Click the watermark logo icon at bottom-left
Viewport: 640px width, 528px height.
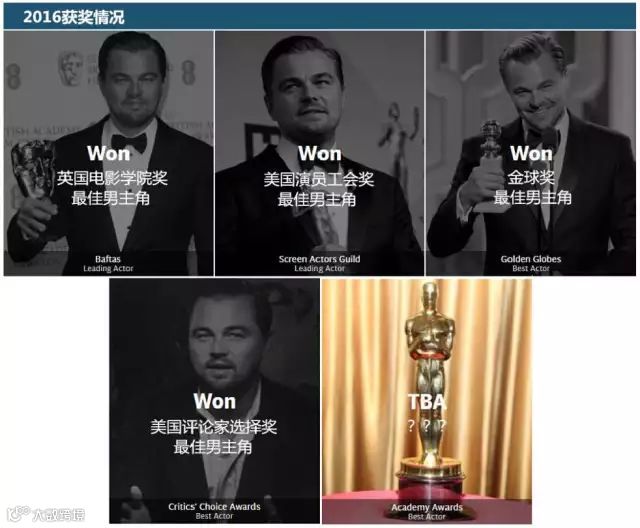click(18, 513)
